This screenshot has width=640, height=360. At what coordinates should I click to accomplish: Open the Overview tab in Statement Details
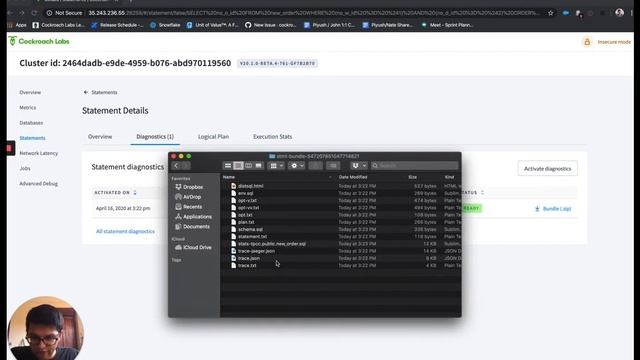coord(100,137)
